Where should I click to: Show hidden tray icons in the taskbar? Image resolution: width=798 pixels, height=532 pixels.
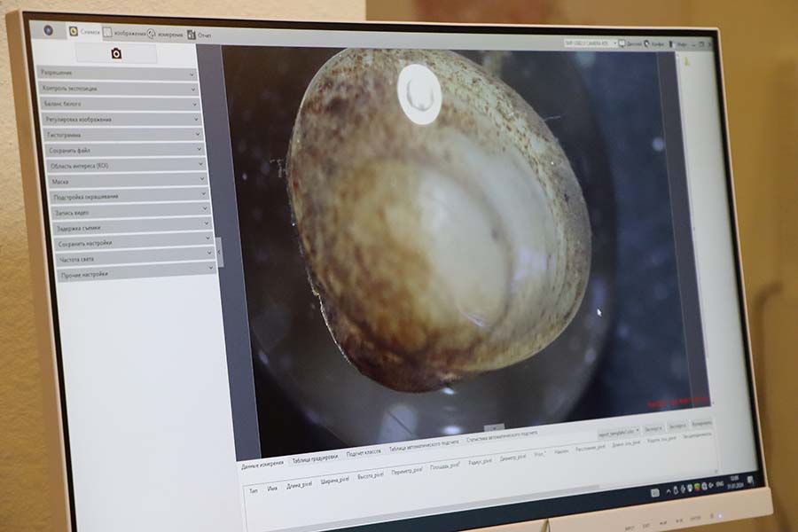tap(668, 490)
